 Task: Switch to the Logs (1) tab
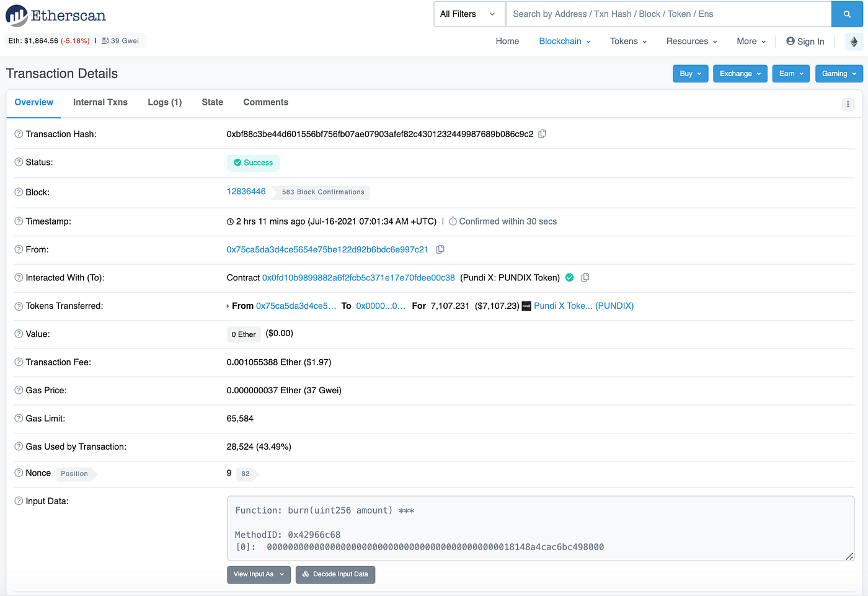coord(164,102)
